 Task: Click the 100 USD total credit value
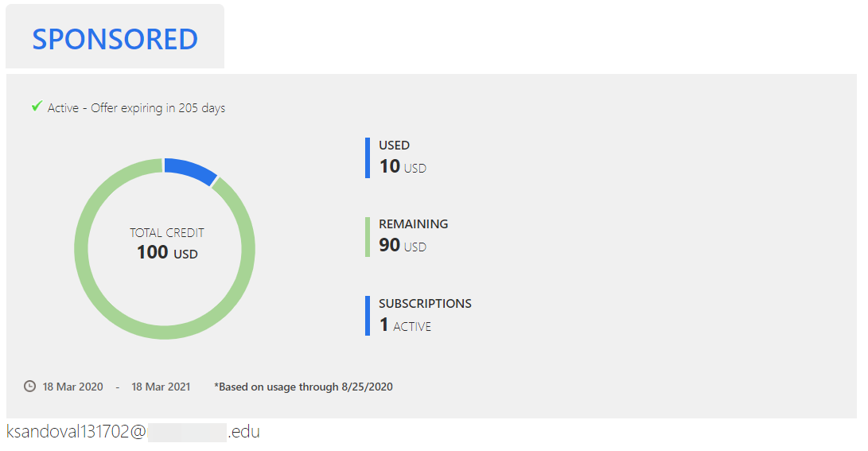pos(167,253)
